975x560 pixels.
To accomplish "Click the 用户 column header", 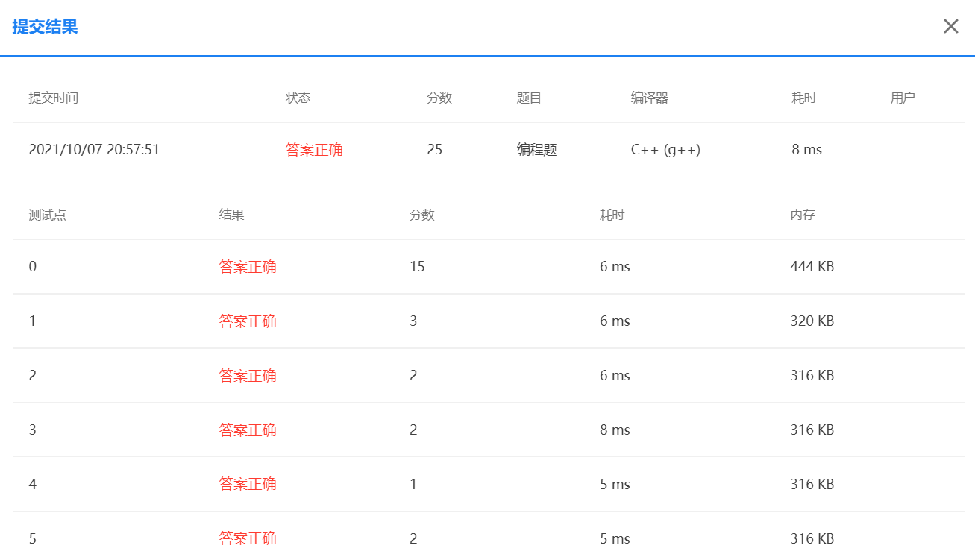I will pos(903,97).
